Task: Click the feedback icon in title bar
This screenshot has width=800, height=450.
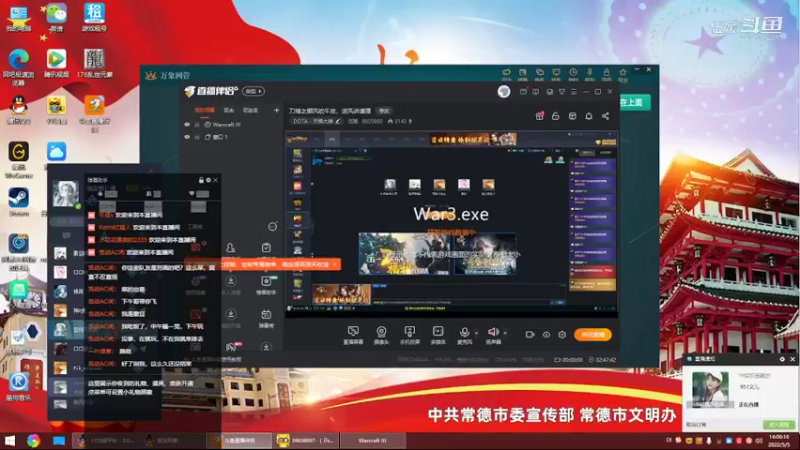Action: coord(535,92)
